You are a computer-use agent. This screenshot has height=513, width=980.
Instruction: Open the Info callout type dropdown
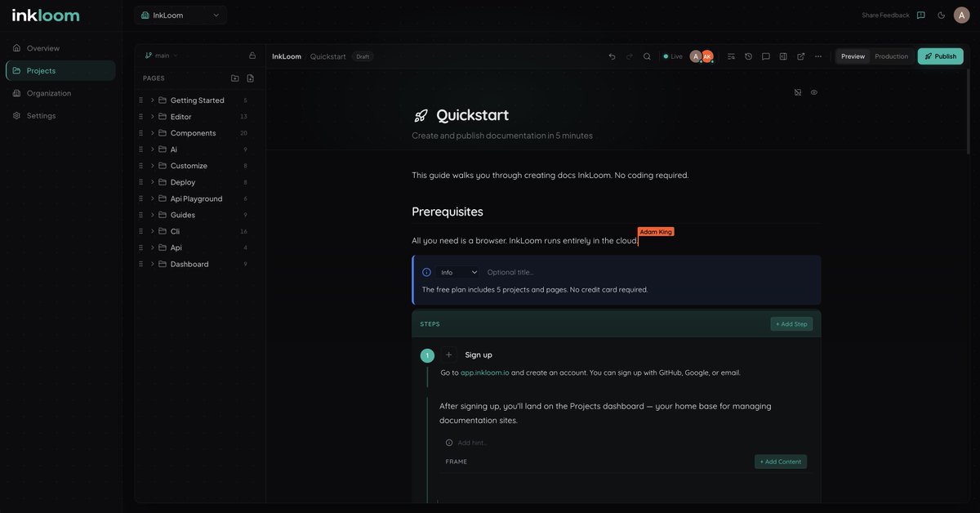(x=458, y=272)
